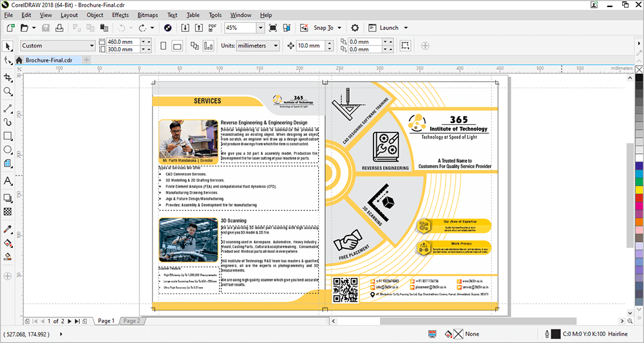The height and width of the screenshot is (343, 644).
Task: Expand the Open file dropdown arrow
Action: tap(33, 28)
